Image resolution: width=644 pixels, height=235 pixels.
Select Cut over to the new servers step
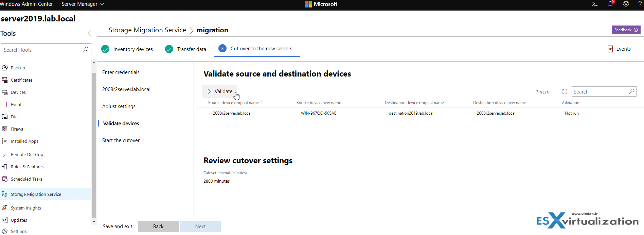click(x=257, y=49)
